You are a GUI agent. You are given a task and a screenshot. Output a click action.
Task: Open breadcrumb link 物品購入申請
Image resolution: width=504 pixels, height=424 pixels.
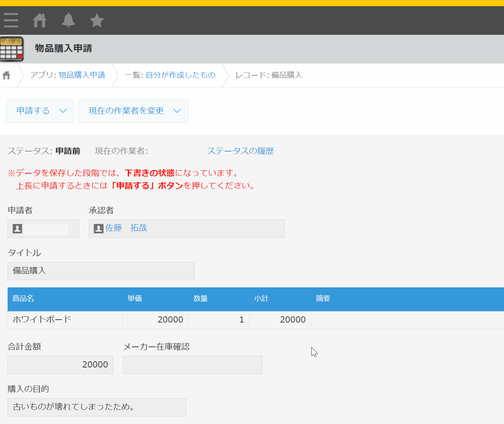tap(82, 75)
